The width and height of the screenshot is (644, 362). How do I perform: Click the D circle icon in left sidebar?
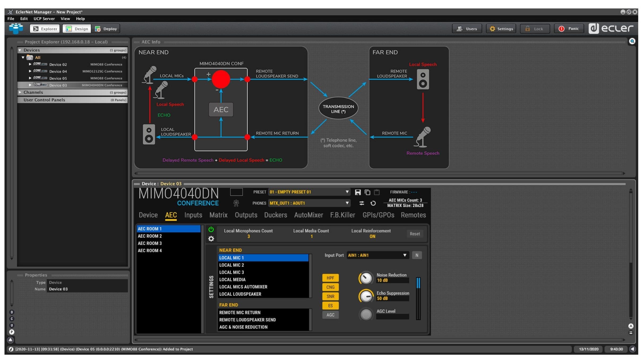click(x=11, y=312)
